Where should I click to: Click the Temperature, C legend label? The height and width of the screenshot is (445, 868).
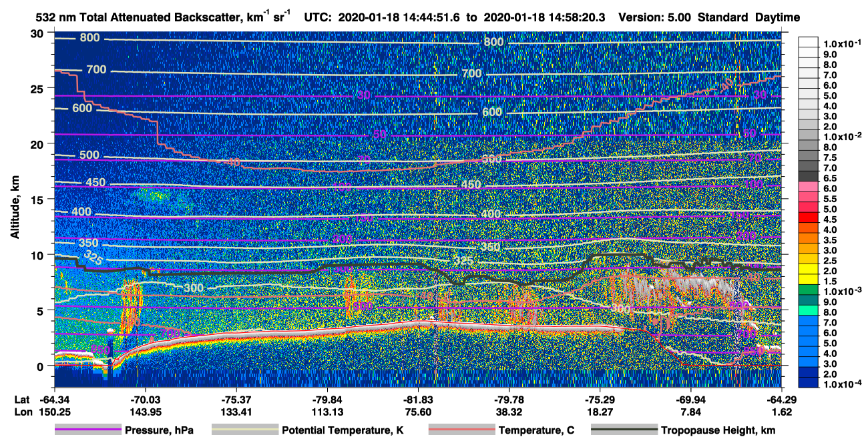click(x=536, y=430)
